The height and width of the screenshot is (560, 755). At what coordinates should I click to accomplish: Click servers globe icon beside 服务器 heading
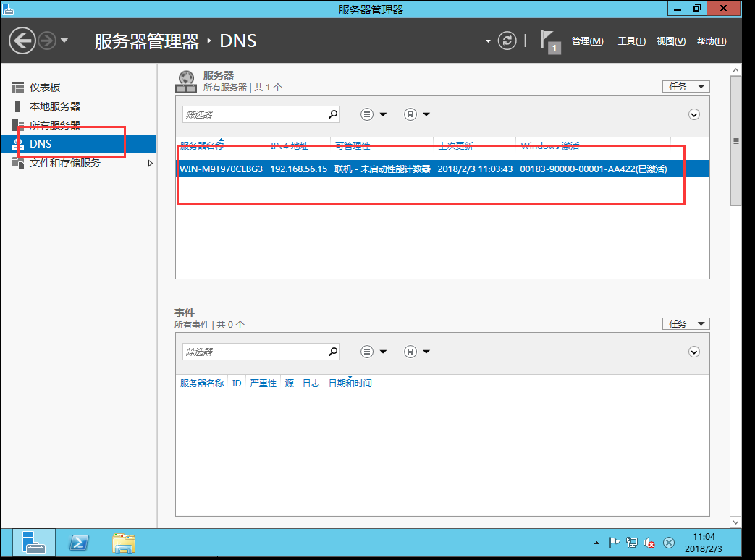coord(186,81)
